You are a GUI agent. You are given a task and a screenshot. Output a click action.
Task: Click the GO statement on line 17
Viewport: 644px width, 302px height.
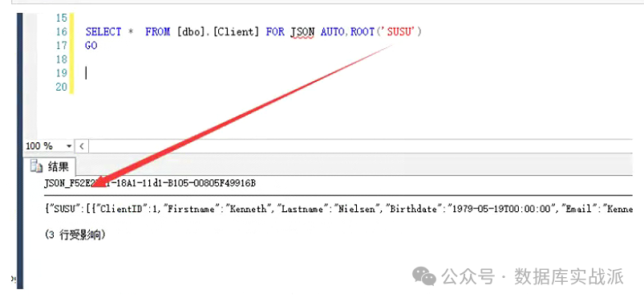coord(91,46)
